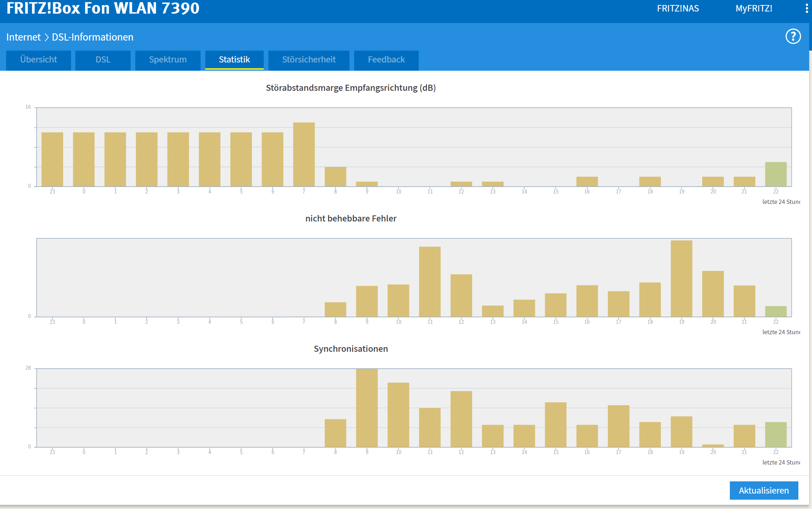
Task: Click the active Statistik tab
Action: [x=234, y=60]
